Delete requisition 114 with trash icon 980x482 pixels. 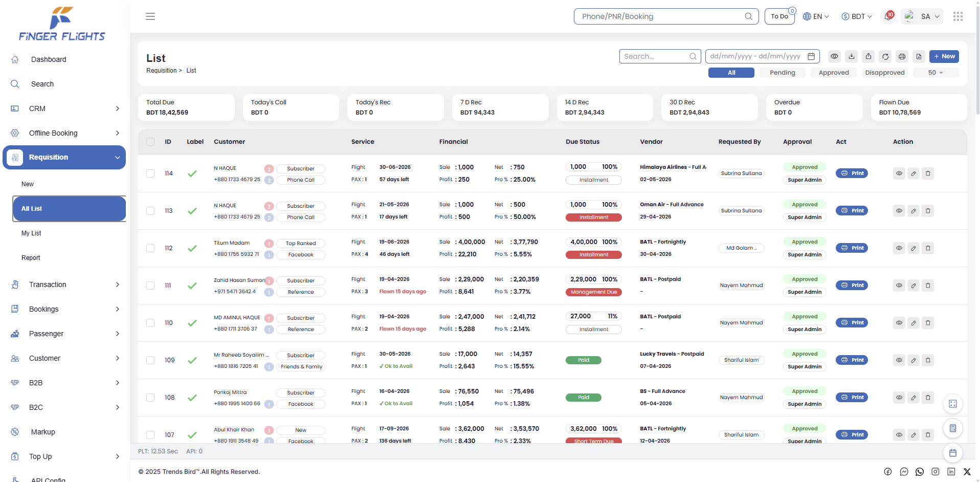928,173
